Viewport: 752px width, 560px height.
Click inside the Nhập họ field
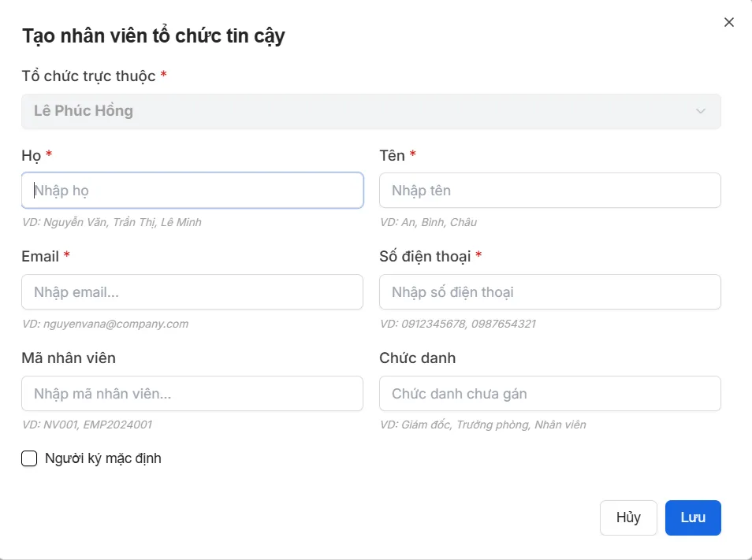coord(192,190)
